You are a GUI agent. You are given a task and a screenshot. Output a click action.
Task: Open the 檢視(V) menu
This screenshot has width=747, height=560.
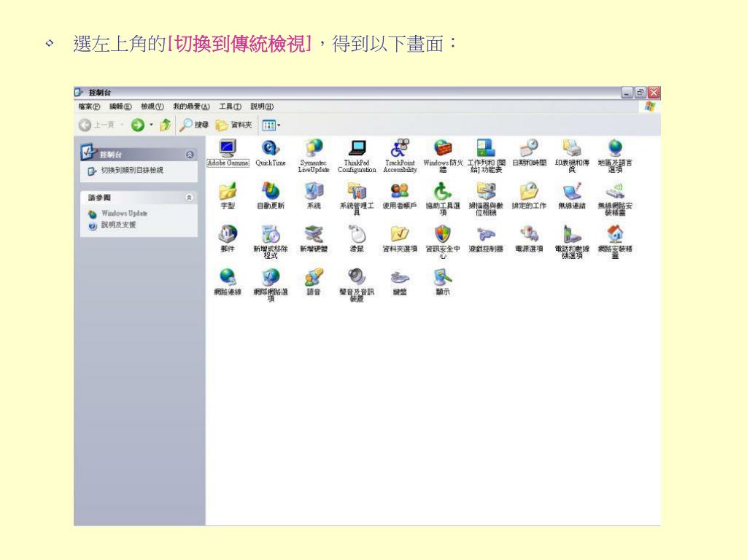152,106
